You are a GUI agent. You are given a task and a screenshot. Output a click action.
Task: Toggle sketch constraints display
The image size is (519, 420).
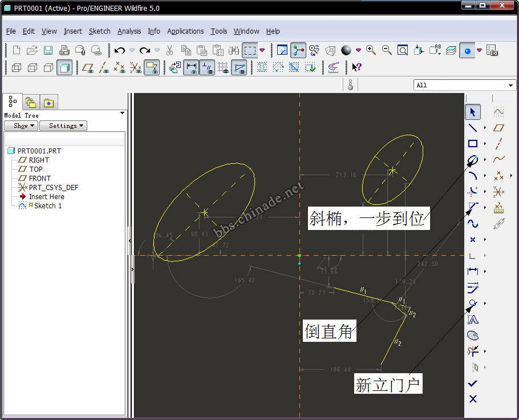click(207, 67)
